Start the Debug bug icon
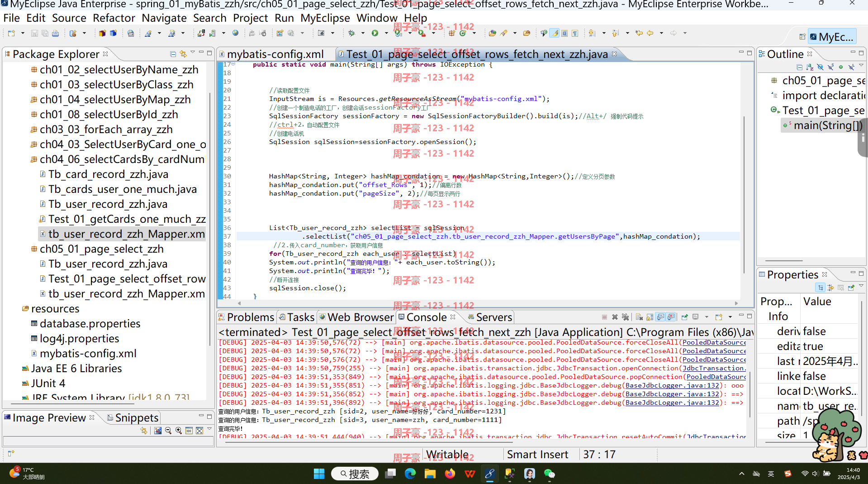 (351, 33)
